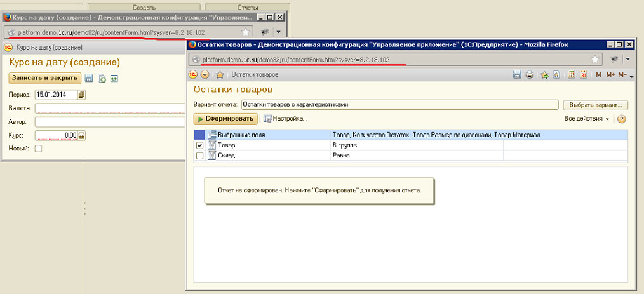The height and width of the screenshot is (294, 644).
Task: Open the round orange dropdown beside 1C logo
Action: click(205, 75)
